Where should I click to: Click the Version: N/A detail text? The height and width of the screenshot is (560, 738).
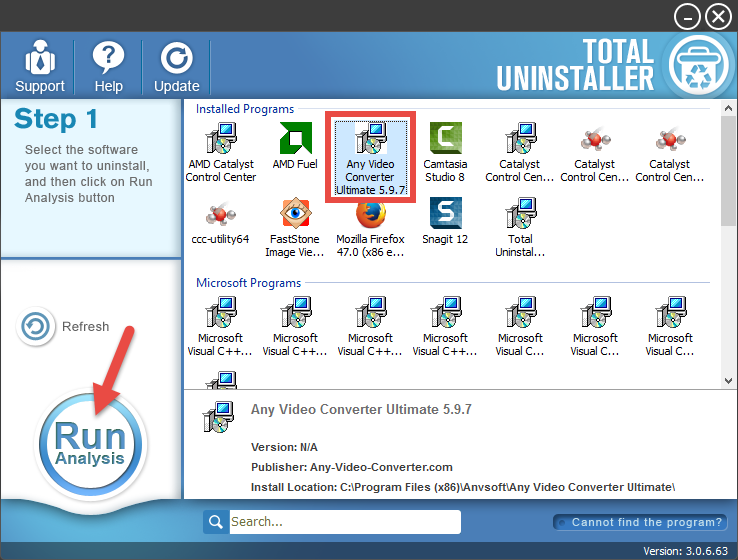pos(284,447)
